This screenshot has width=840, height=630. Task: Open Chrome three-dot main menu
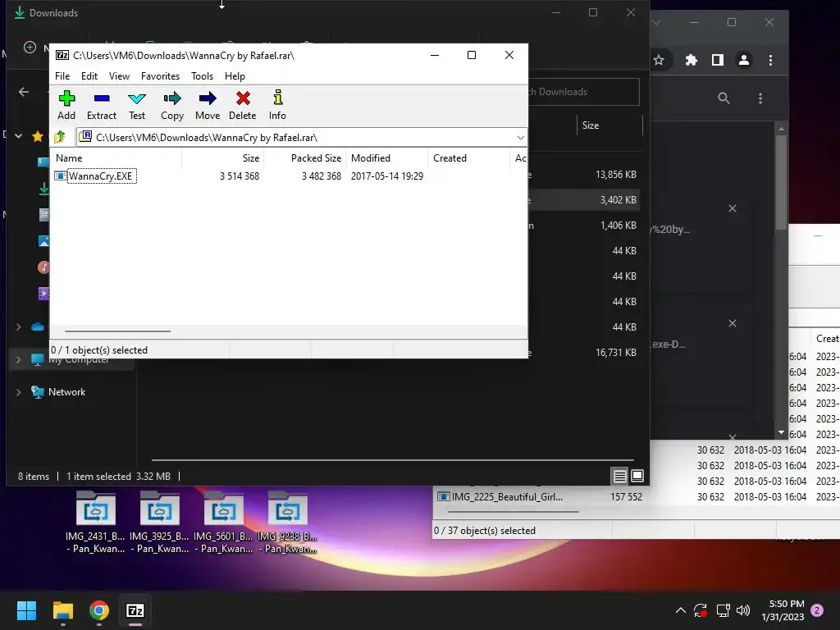[x=770, y=60]
